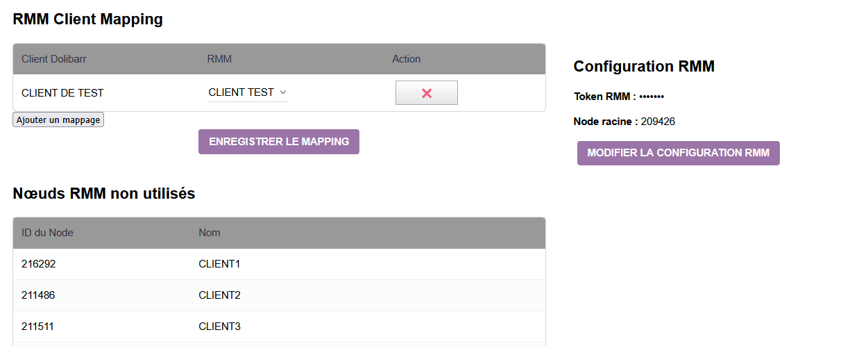The width and height of the screenshot is (868, 346).
Task: Click the Action column header
Action: [x=406, y=59]
